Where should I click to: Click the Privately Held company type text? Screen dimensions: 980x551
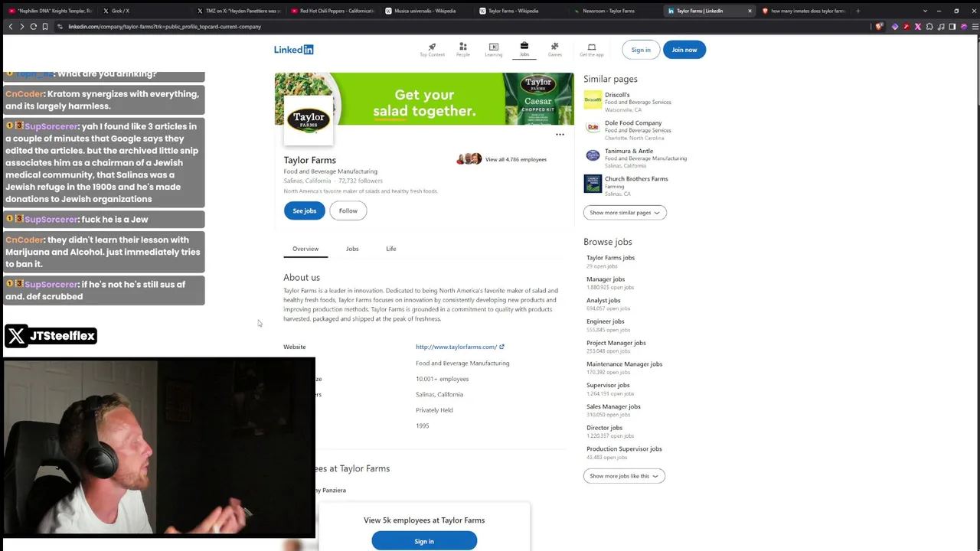coord(434,410)
